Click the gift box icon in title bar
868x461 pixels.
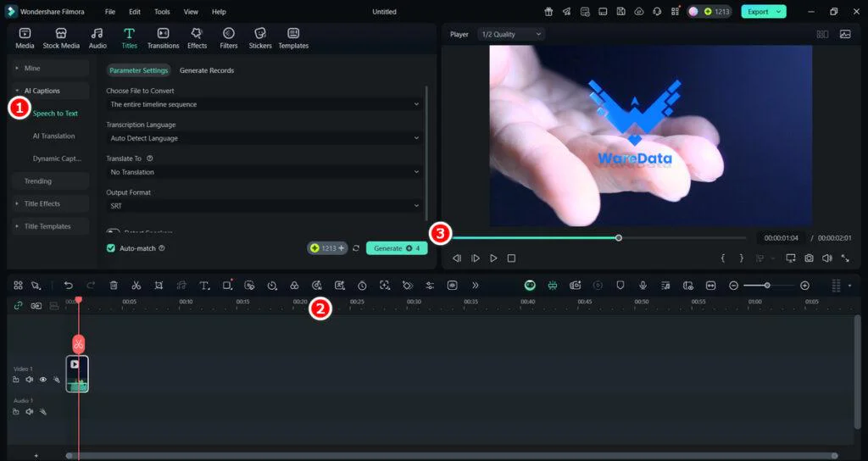[548, 12]
